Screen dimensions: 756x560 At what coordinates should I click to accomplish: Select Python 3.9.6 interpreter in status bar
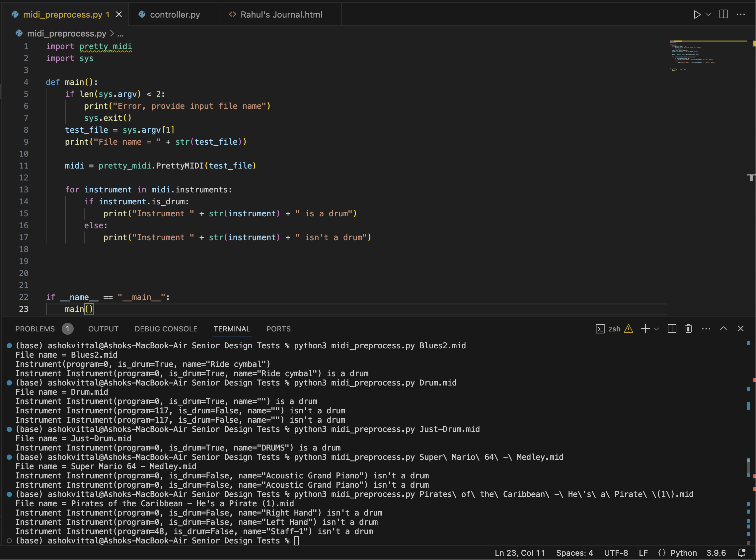(716, 553)
